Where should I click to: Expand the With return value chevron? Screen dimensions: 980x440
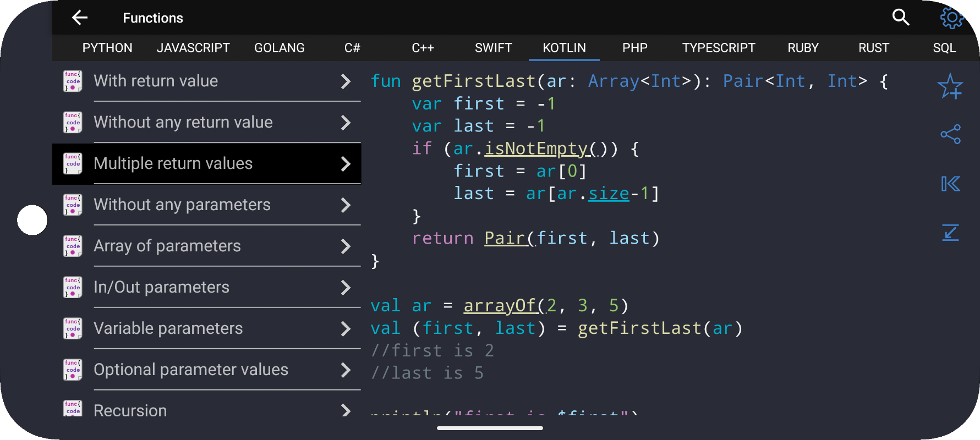click(346, 81)
